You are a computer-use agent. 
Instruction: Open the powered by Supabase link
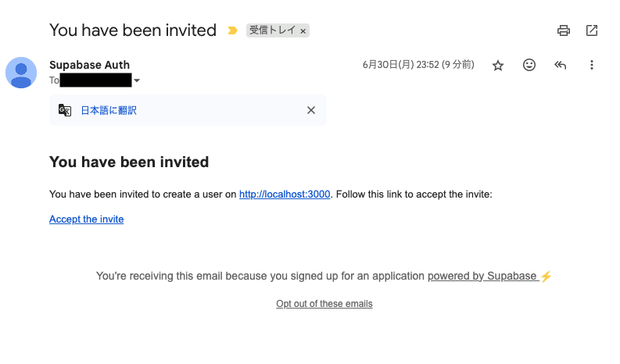click(x=482, y=276)
